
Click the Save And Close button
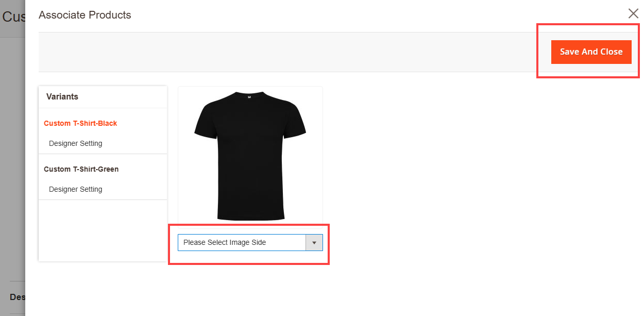[x=591, y=52]
